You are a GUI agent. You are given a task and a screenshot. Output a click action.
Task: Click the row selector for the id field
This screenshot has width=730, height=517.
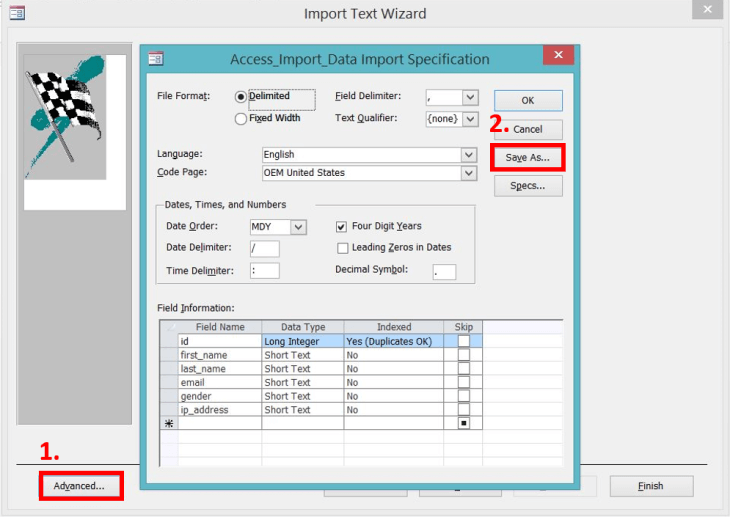pyautogui.click(x=169, y=341)
